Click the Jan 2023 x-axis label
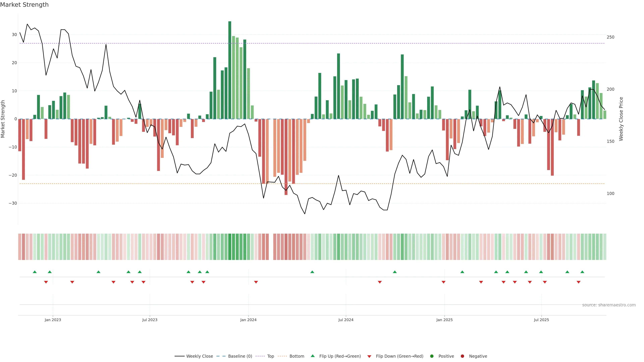 [x=53, y=320]
